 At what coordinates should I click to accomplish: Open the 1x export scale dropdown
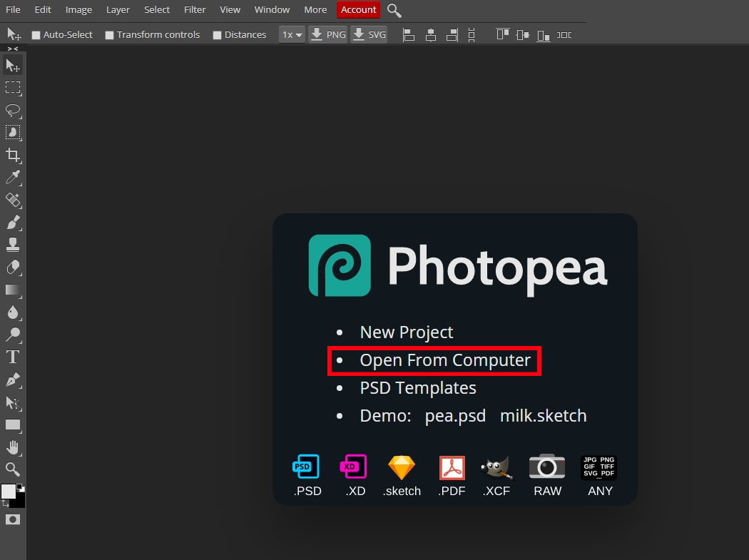(292, 34)
